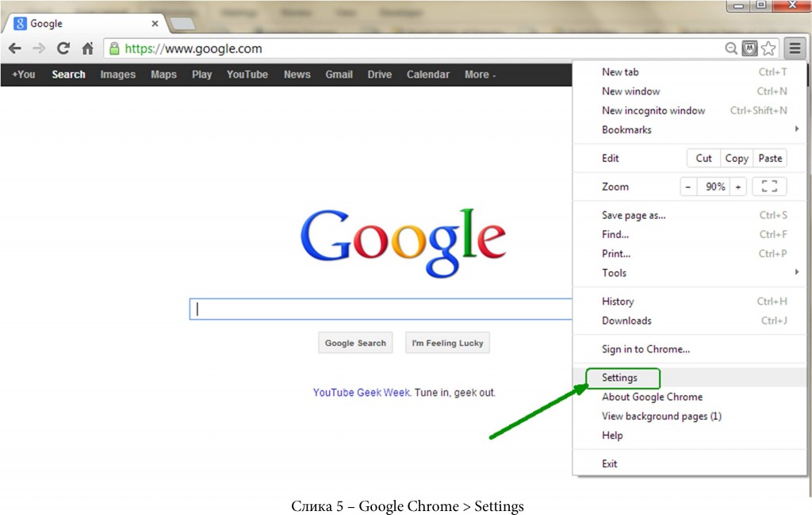The image size is (812, 515).
Task: Open Settings from the Chrome menu
Action: coord(690,378)
